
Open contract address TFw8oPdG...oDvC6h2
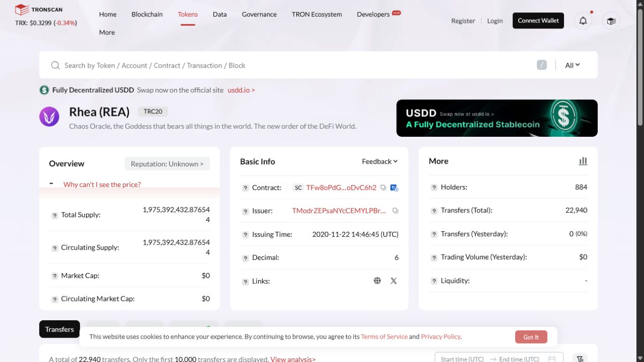341,188
